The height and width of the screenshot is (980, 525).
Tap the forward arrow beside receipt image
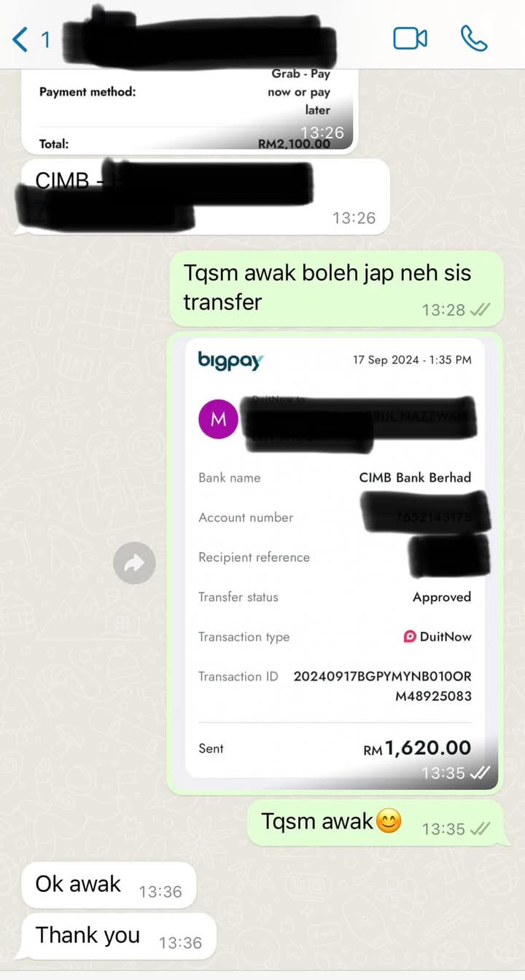[134, 562]
